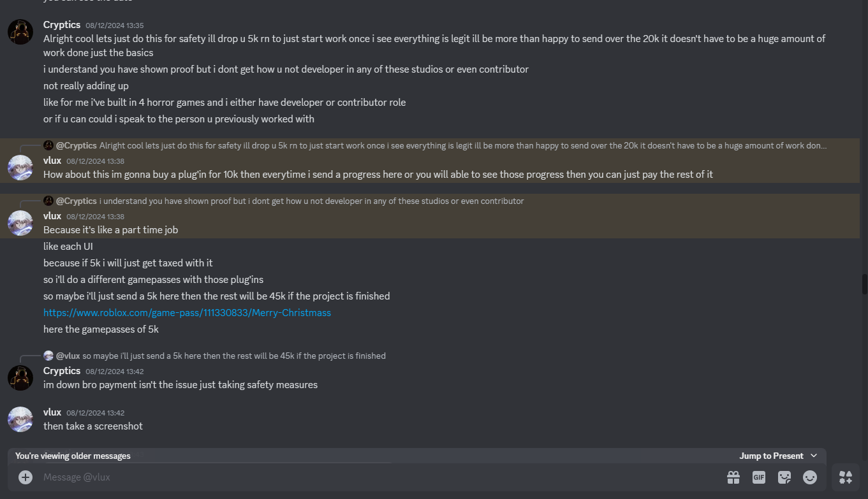The height and width of the screenshot is (499, 868).
Task: Click vlux avatar on 'part time job' message
Action: (20, 223)
